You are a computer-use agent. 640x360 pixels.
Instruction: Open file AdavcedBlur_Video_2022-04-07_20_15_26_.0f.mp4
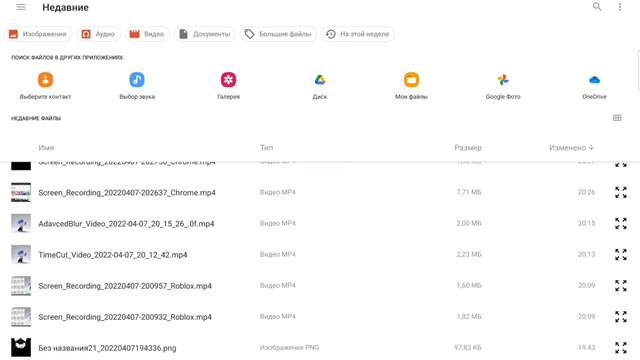pos(126,224)
